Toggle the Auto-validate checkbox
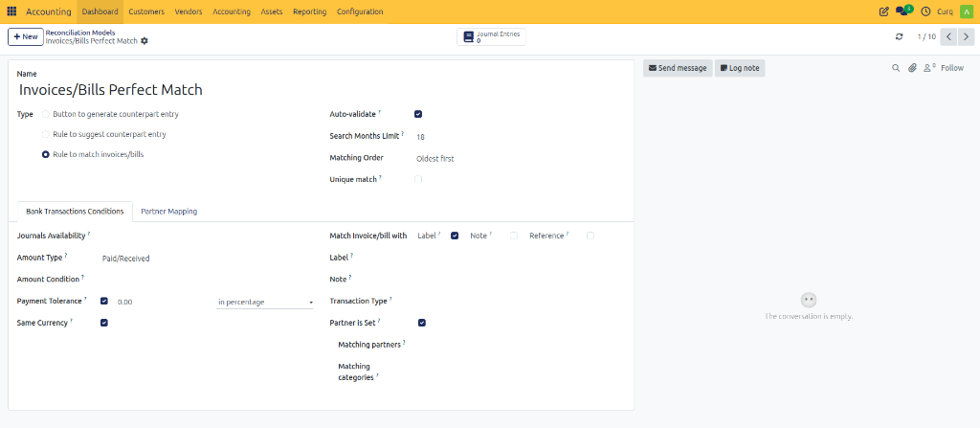The width and height of the screenshot is (980, 428). (418, 114)
